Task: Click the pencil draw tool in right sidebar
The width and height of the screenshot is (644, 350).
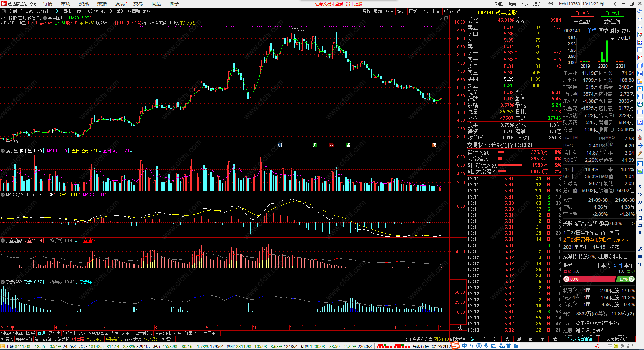Action: click(x=640, y=153)
